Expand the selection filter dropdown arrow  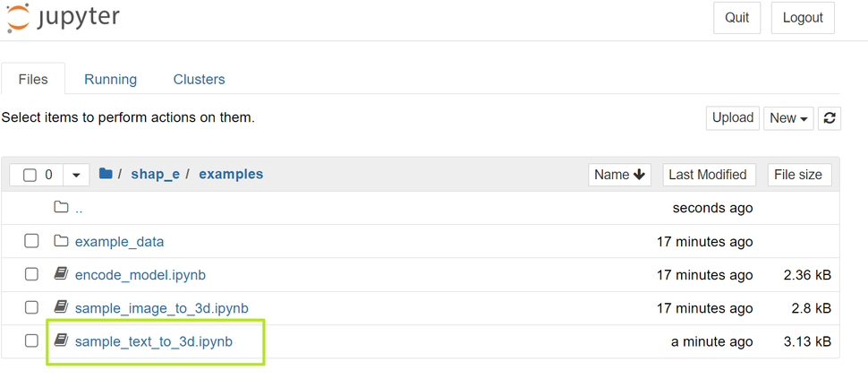(75, 175)
